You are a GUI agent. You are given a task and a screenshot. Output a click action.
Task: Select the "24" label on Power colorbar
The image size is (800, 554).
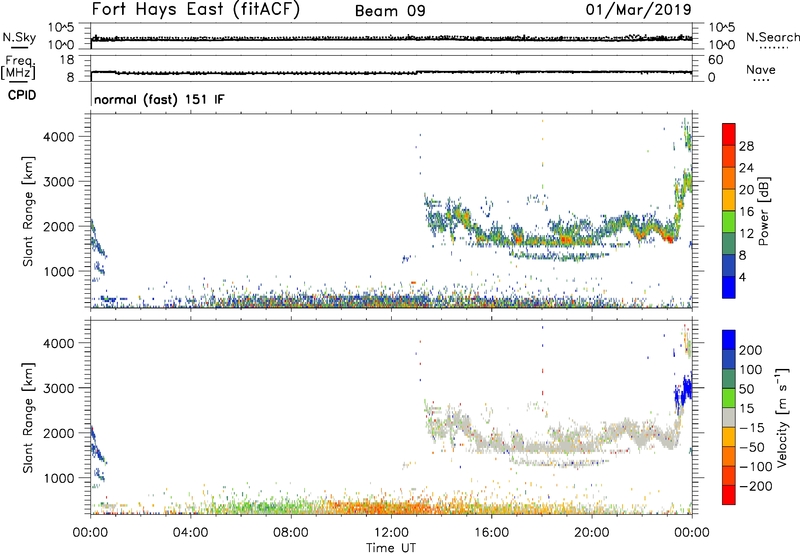point(746,168)
